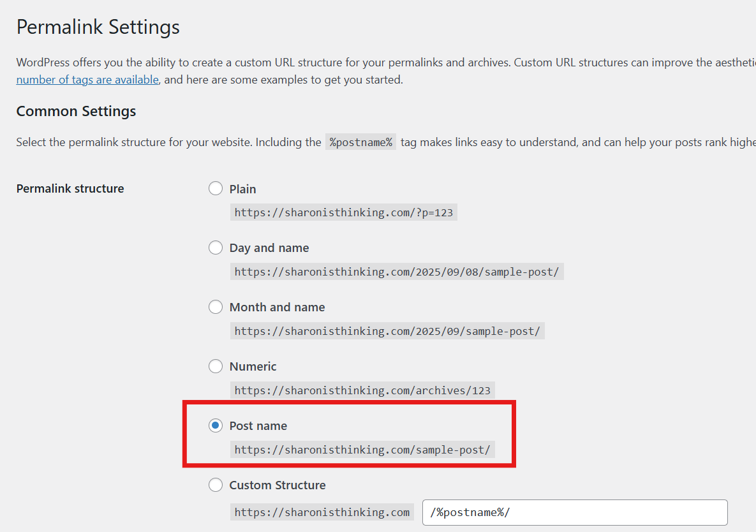Enable the Numeric permalink radio button

tap(216, 367)
